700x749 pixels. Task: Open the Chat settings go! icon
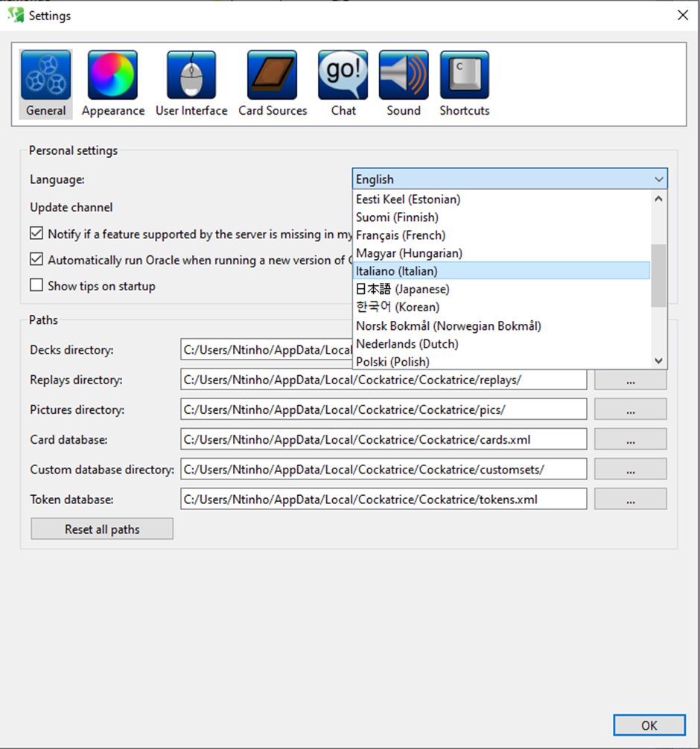pyautogui.click(x=343, y=75)
